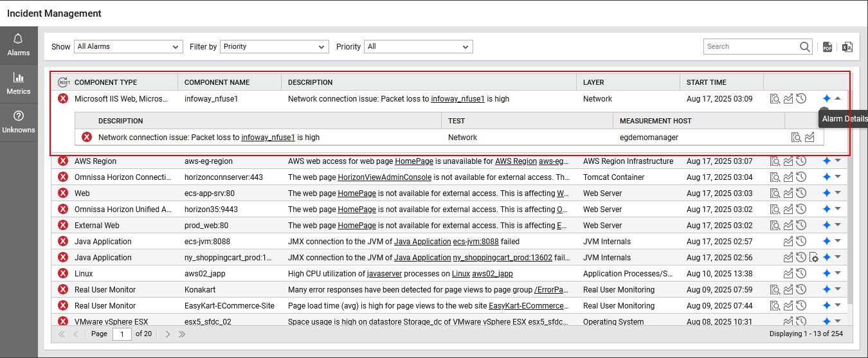Click the search magnifier icon

805,47
